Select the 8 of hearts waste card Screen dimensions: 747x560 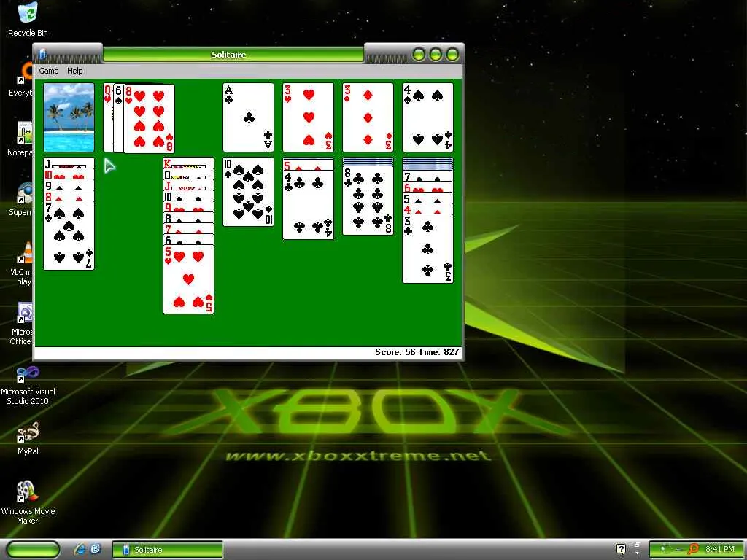pos(149,119)
